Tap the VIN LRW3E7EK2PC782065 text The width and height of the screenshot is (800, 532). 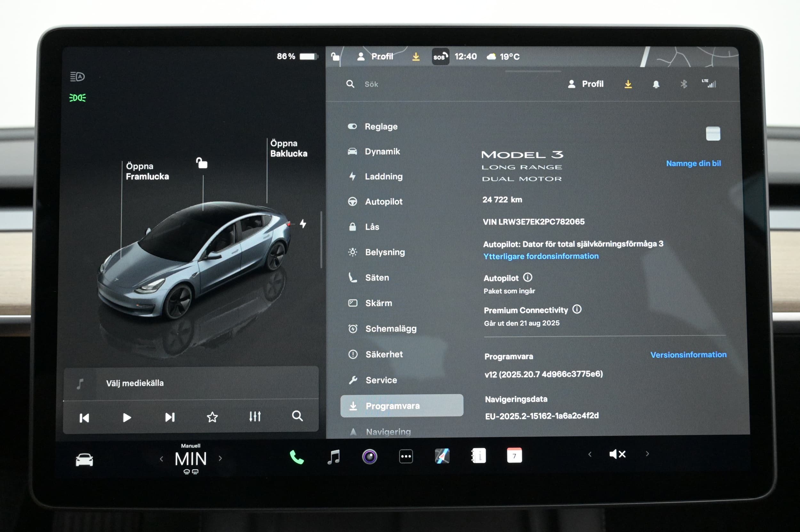pyautogui.click(x=533, y=222)
